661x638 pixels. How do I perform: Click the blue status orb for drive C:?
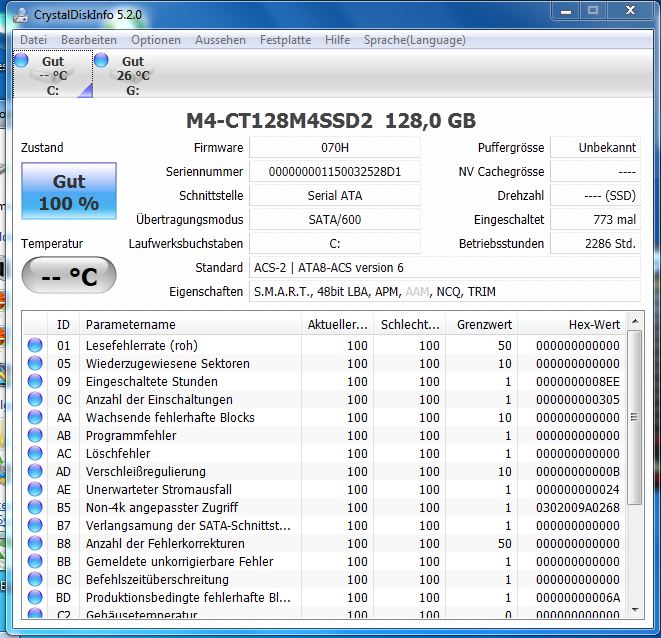(x=21, y=60)
